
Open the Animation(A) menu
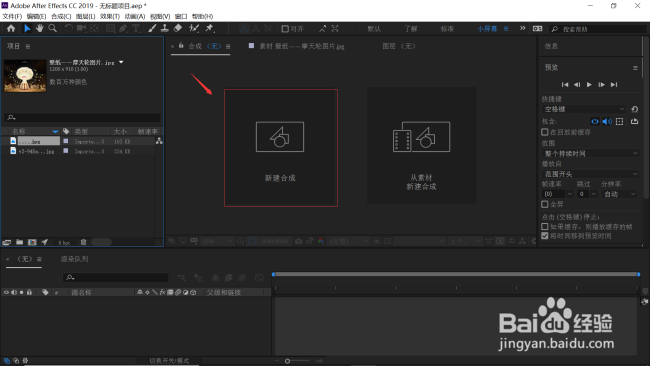coord(135,16)
